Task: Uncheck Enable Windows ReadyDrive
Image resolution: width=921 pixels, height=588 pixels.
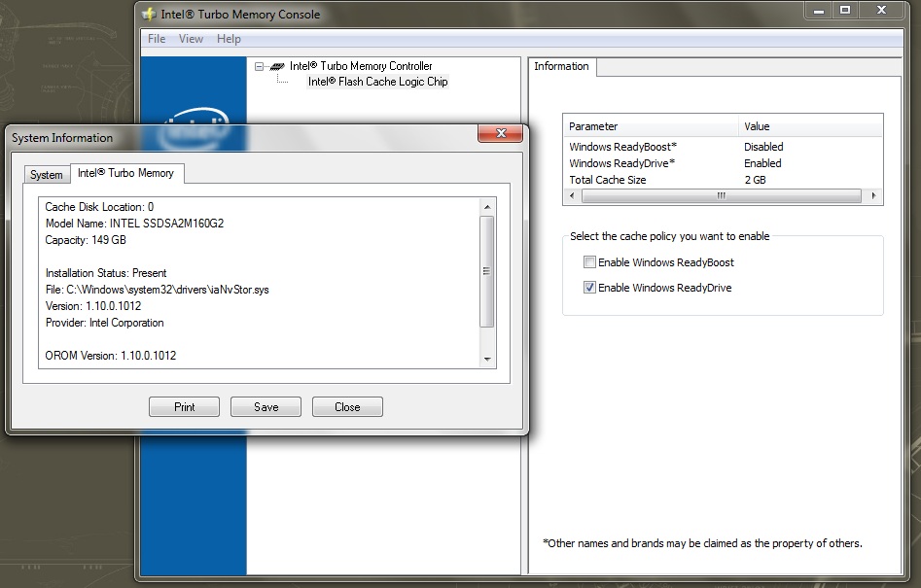Action: pyautogui.click(x=589, y=288)
